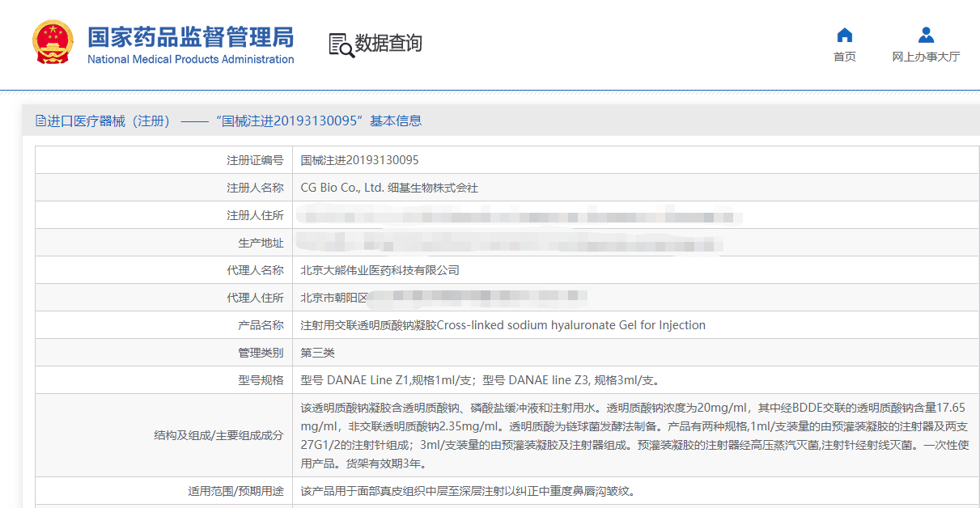This screenshot has width=980, height=508.
Task: Open the 数据查询 search icon
Action: (x=341, y=44)
